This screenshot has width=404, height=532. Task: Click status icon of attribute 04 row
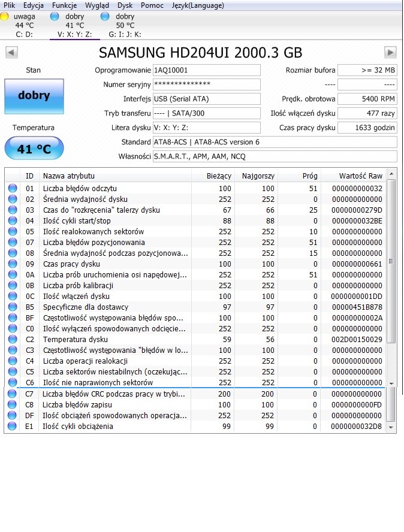pyautogui.click(x=13, y=221)
